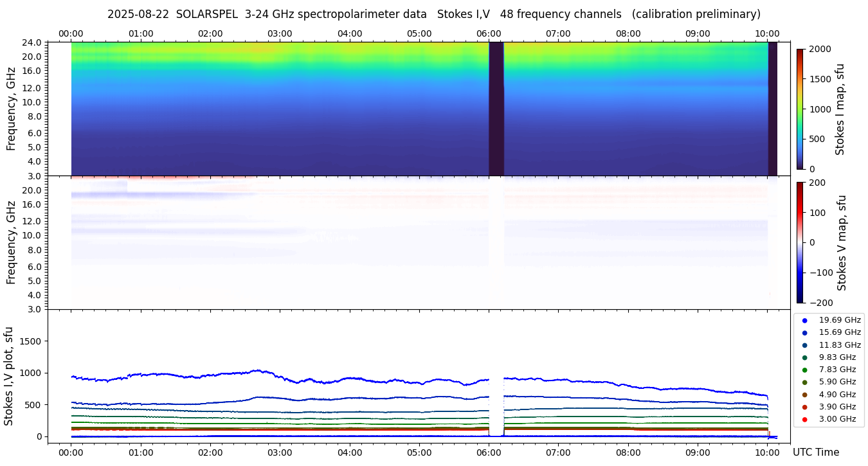Click the dark data gap at 06:00 in Stokes I map
The width and height of the screenshot is (868, 466).
point(496,109)
